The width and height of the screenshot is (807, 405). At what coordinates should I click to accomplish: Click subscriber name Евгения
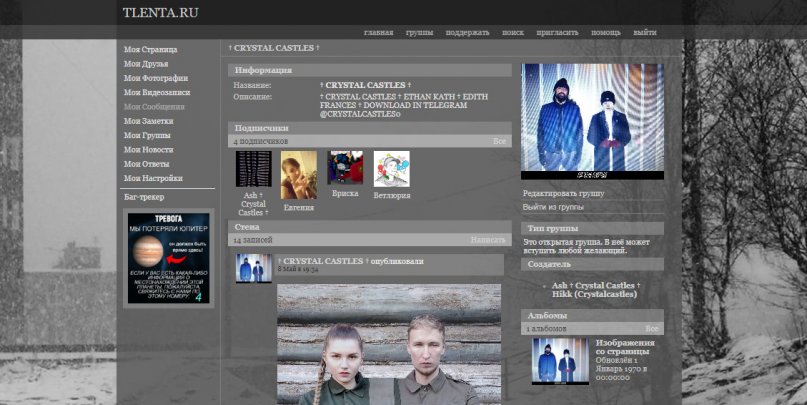tap(299, 208)
